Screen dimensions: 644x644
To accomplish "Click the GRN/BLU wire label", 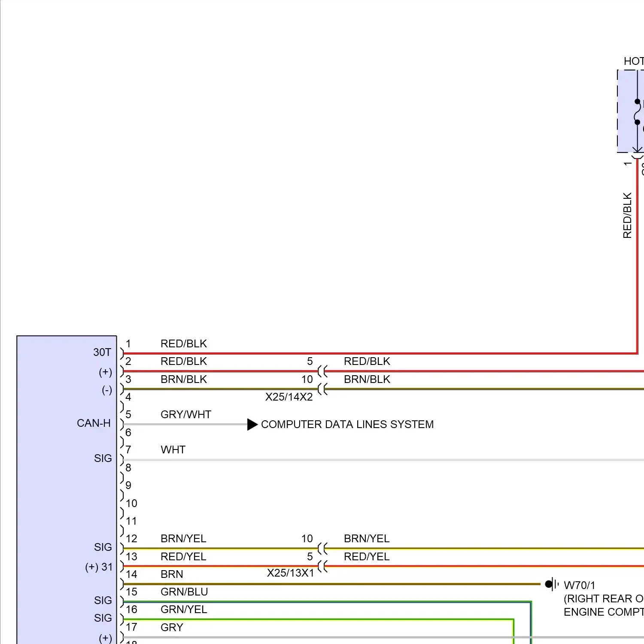I will 184,592.
